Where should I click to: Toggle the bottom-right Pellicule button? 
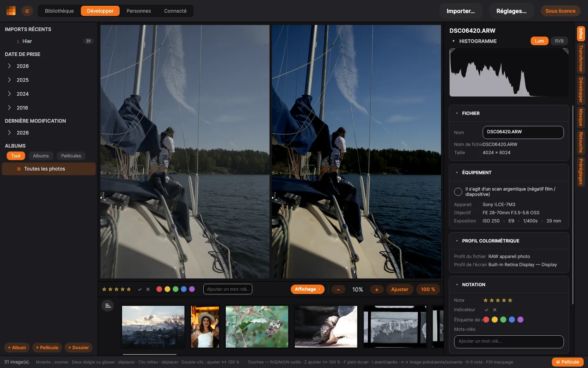coord(568,362)
